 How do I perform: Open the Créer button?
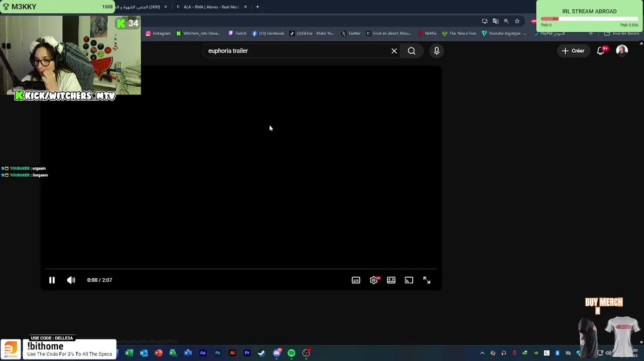(573, 51)
